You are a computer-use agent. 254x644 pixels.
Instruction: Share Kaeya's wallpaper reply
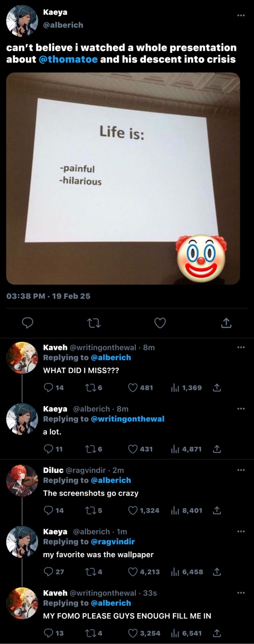[x=217, y=572]
